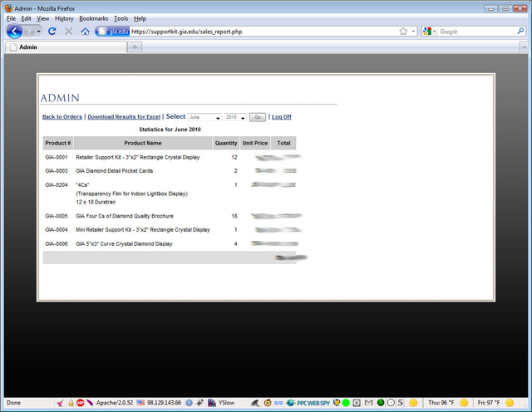
Task: Click GIA Diamond Detail Pocket Cards text
Action: [115, 171]
